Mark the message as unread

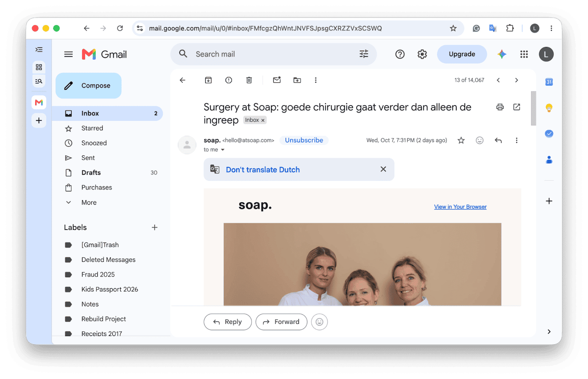tap(276, 80)
